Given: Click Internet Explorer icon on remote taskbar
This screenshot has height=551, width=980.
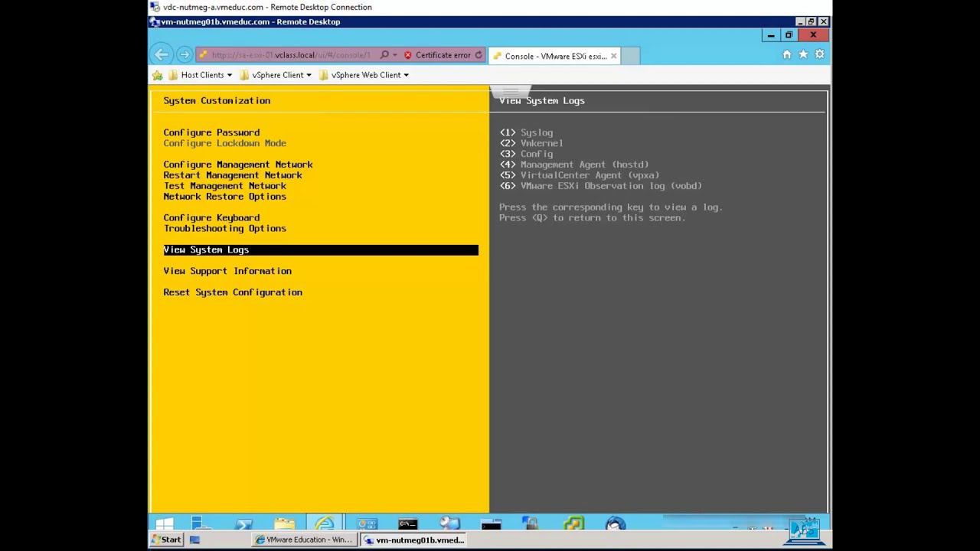Looking at the screenshot, I should click(x=325, y=524).
